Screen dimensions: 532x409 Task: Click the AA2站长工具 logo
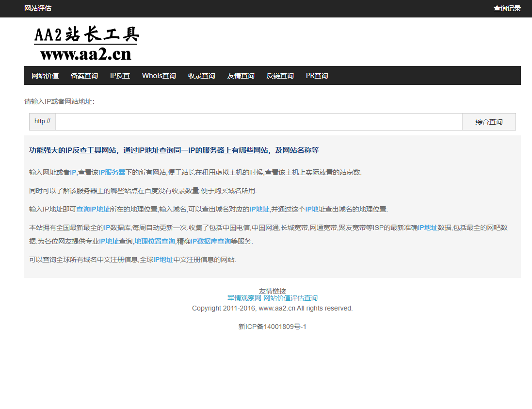click(x=85, y=41)
